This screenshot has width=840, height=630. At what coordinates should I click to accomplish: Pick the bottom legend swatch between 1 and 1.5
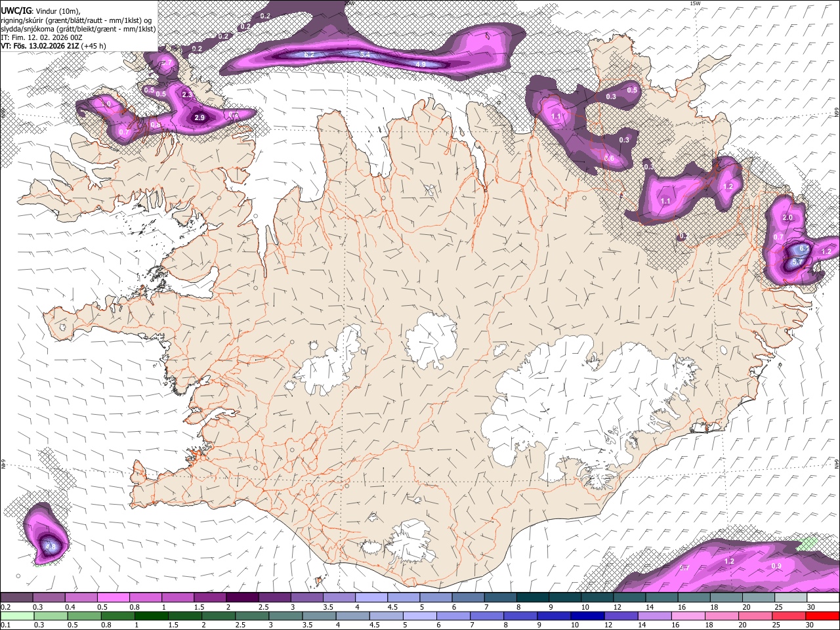point(151,616)
